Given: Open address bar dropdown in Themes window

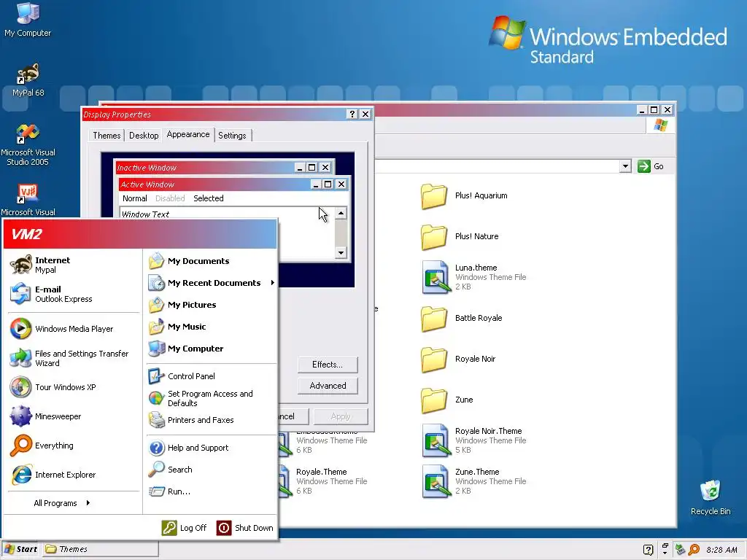Looking at the screenshot, I should tap(625, 166).
